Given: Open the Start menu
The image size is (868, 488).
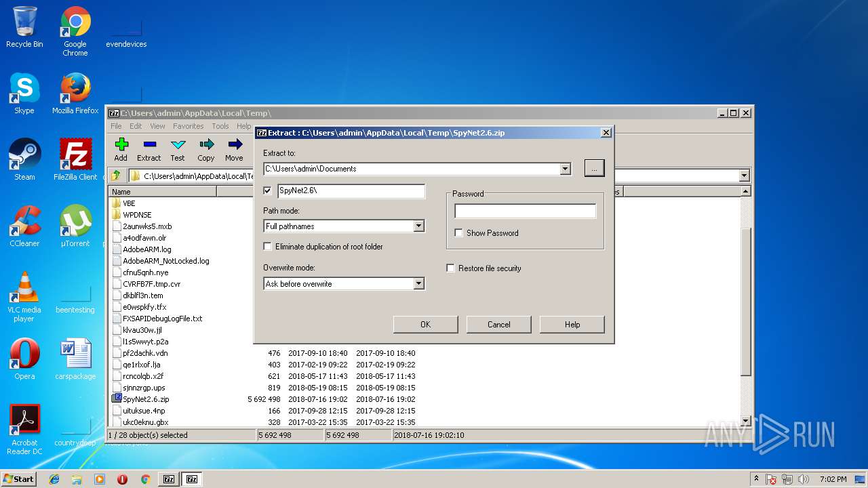Looking at the screenshot, I should click(x=18, y=479).
